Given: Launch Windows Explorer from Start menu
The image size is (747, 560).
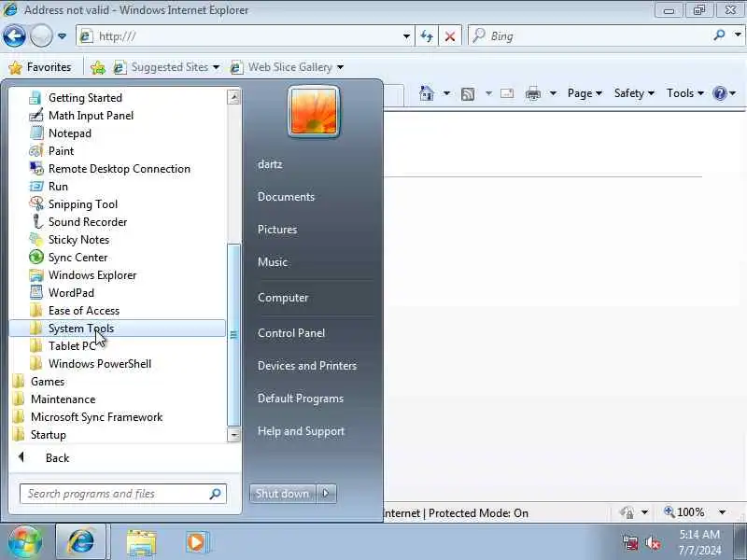Looking at the screenshot, I should tap(118, 274).
